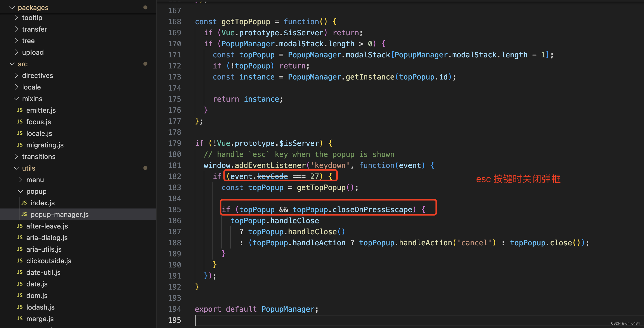Collapse the mixins folder

point(16,98)
